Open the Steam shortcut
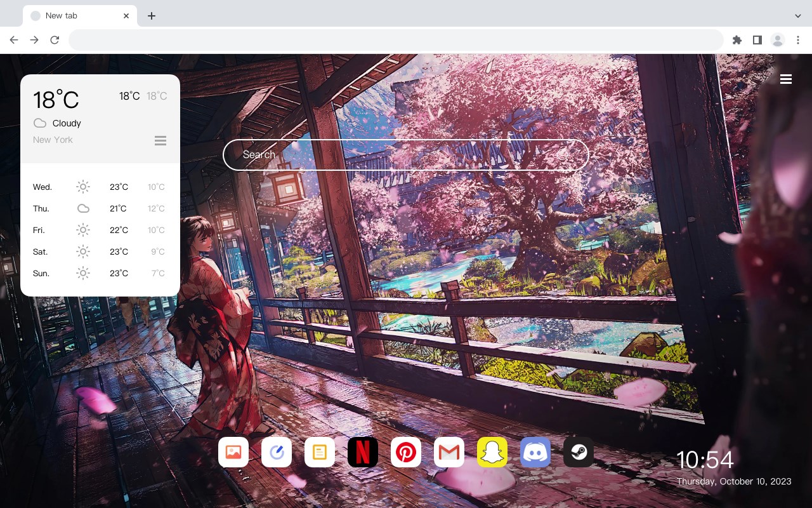812x508 pixels. click(579, 452)
